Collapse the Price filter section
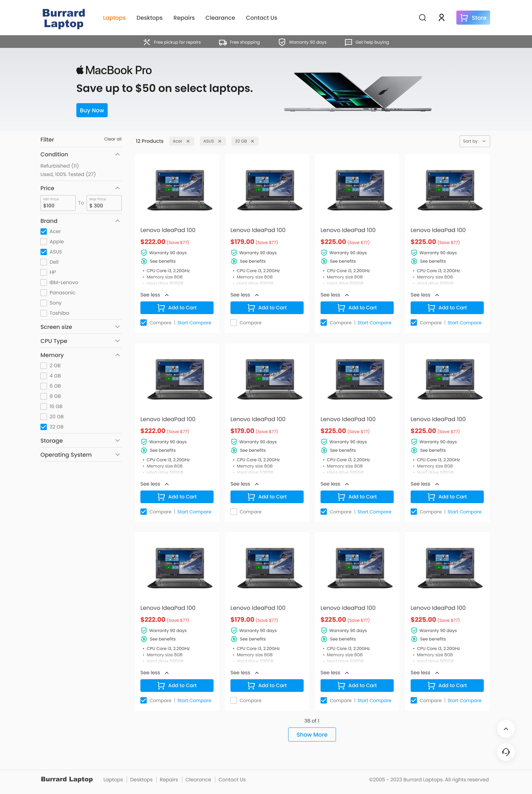 [117, 188]
